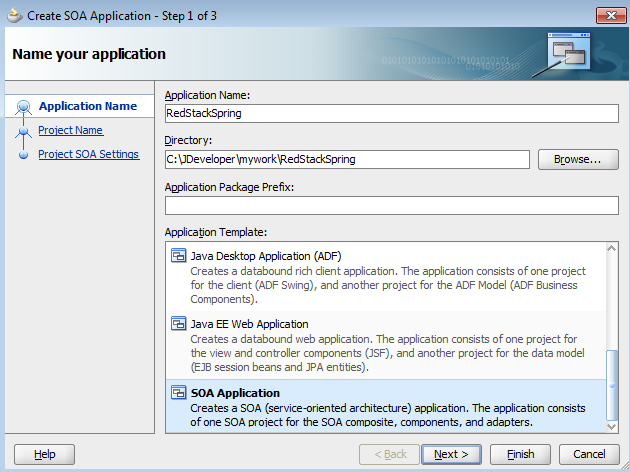Go to Project SOA Settings step
630x472 pixels.
(x=88, y=155)
